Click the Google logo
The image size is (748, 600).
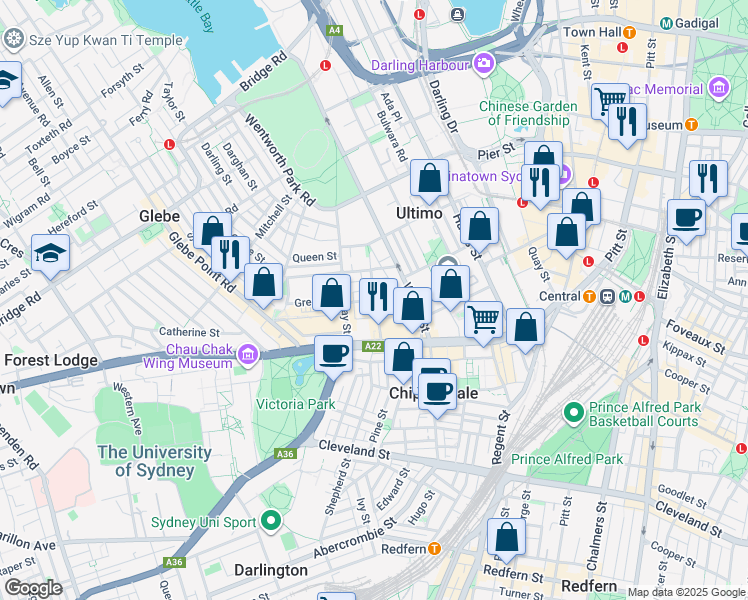[x=32, y=588]
